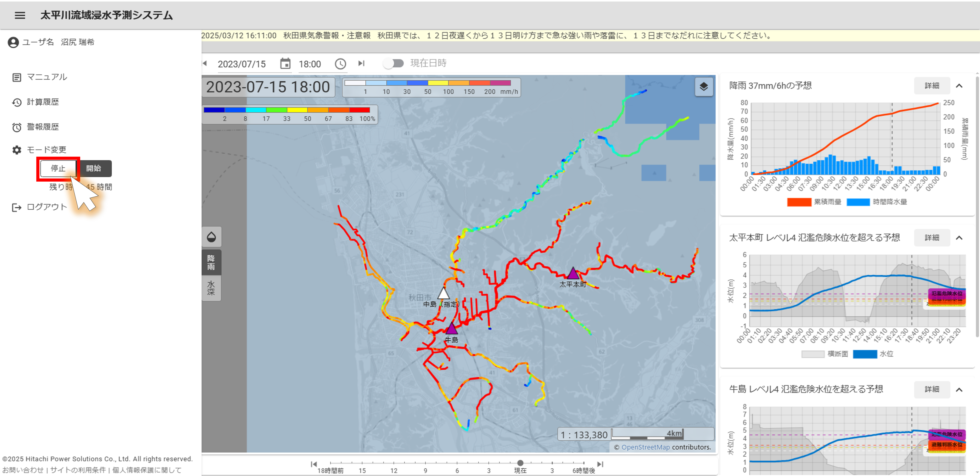
Task: Open 詳細 for the rainfall forecast
Action: pos(932,85)
